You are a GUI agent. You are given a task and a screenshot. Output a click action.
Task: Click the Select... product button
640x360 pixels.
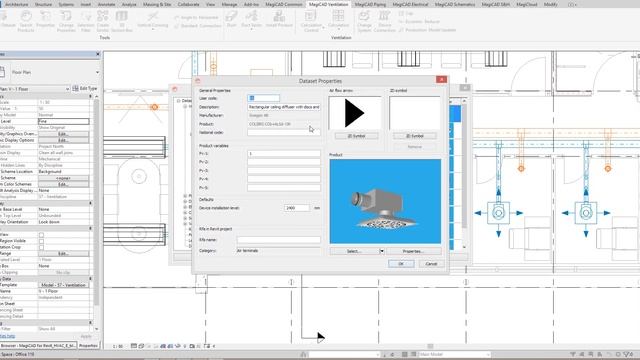click(354, 251)
